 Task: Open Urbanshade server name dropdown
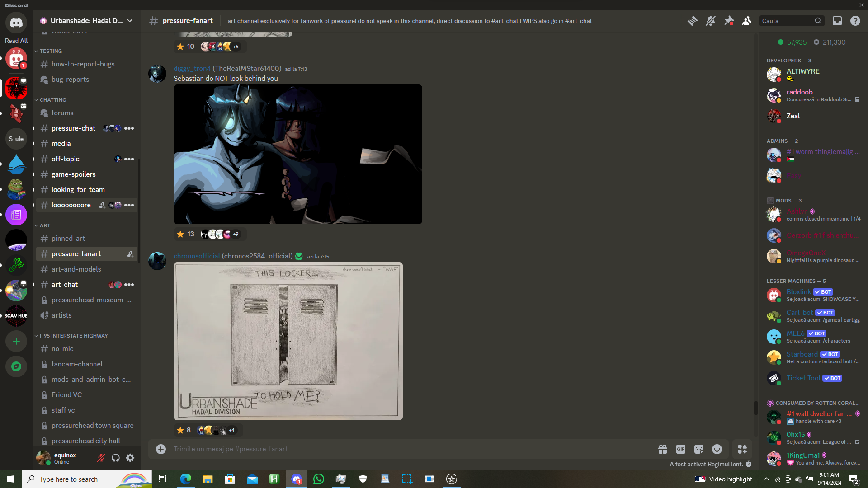(x=86, y=21)
